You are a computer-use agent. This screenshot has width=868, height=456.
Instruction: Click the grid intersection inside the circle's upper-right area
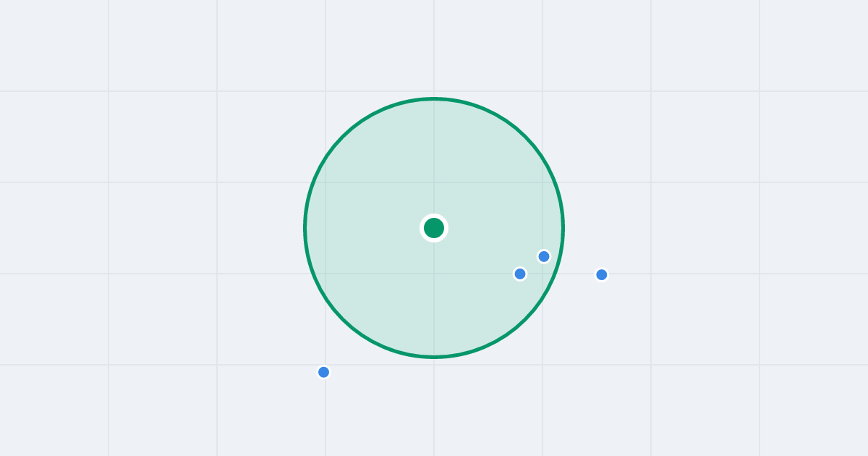(x=542, y=182)
